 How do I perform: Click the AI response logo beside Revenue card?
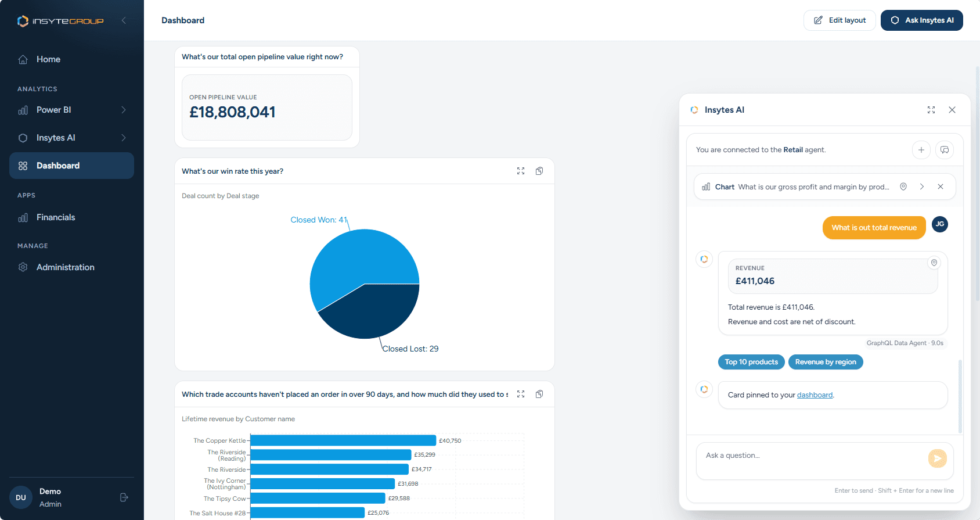pos(704,259)
